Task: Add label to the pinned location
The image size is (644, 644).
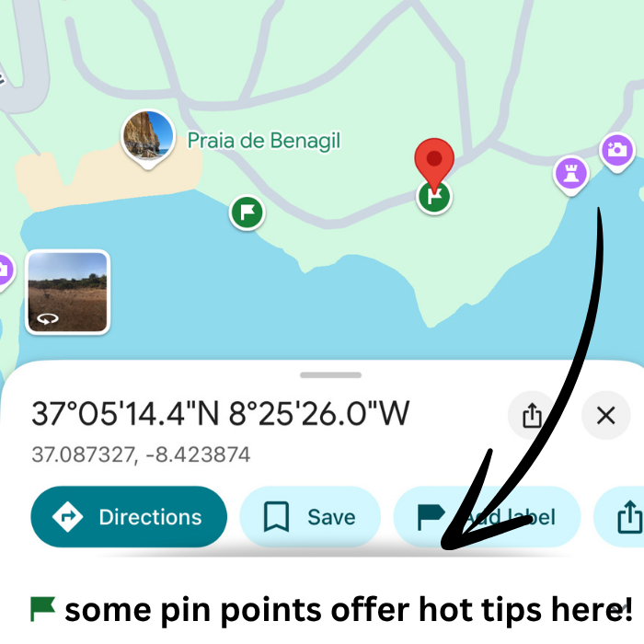Action: (x=487, y=517)
